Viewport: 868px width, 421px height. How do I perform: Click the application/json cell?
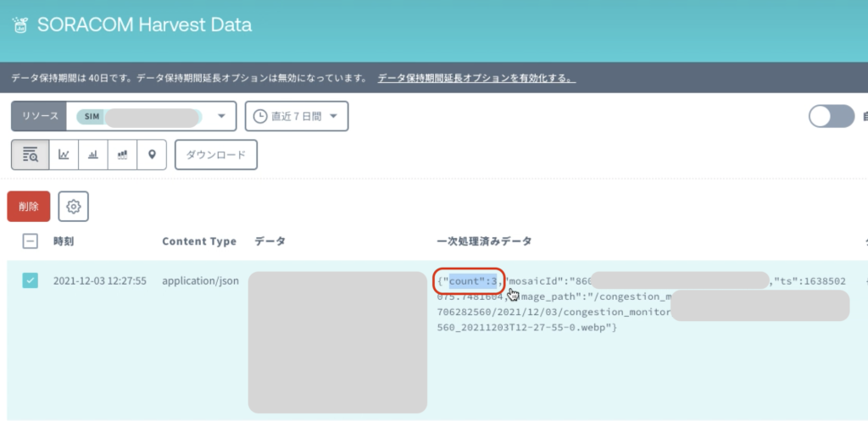[200, 281]
